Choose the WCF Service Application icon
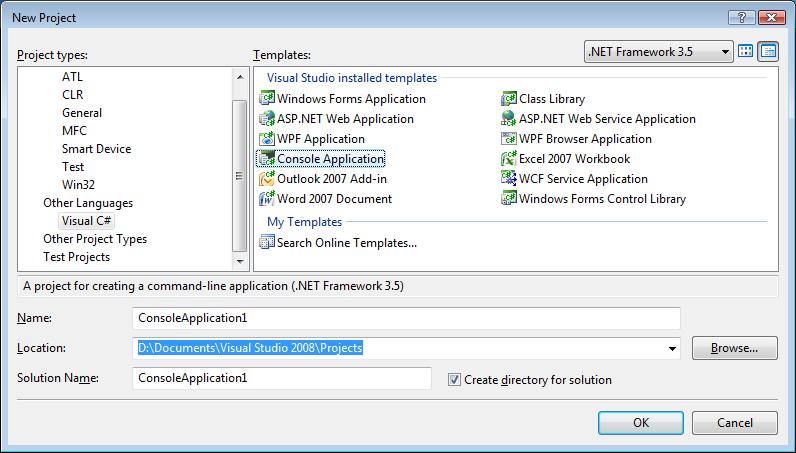 click(509, 178)
